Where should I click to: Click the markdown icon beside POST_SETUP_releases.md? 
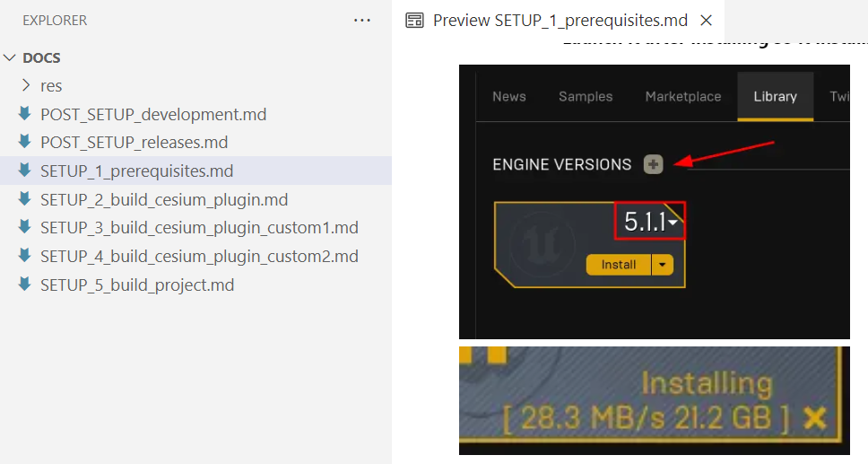tap(24, 143)
